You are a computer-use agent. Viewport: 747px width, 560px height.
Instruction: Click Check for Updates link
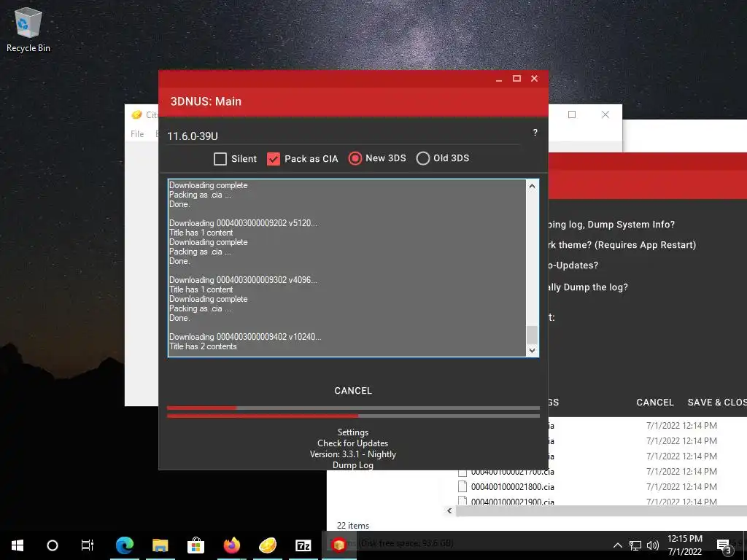(353, 443)
